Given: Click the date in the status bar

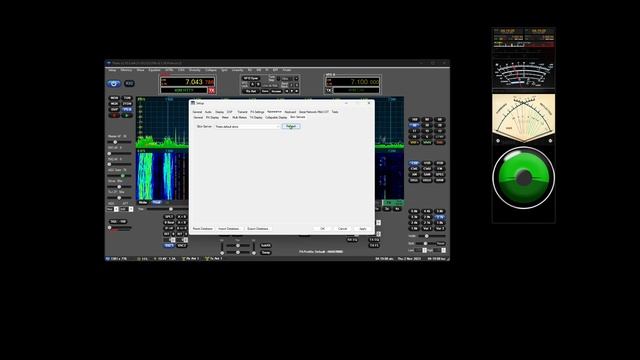Looking at the screenshot, I should [409, 258].
